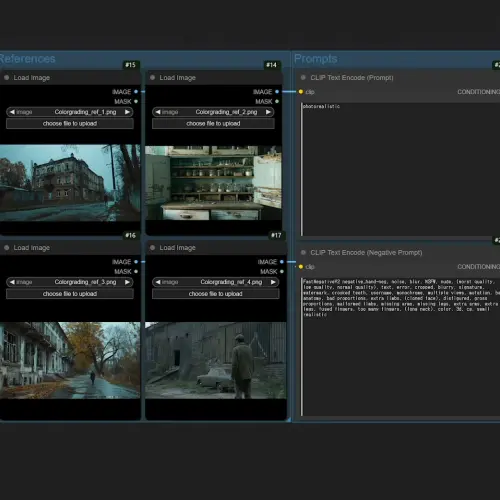Screen dimensions: 500x500
Task: Click choose file to upload under Colorgrading_ref_4
Action: click(x=215, y=294)
